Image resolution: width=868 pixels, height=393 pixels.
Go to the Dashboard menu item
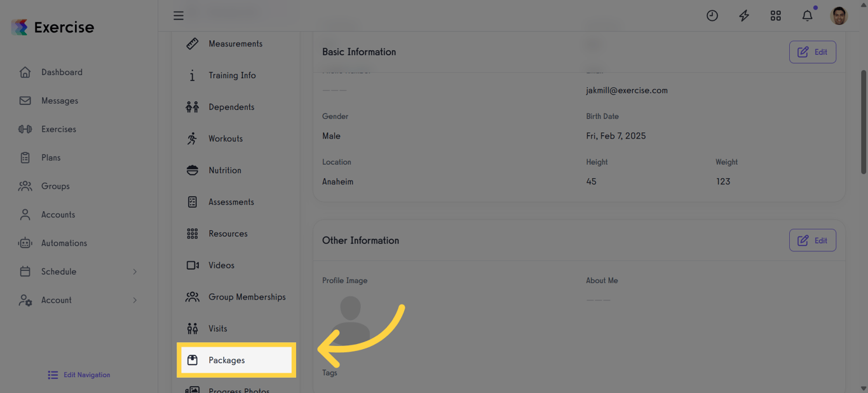click(x=62, y=72)
